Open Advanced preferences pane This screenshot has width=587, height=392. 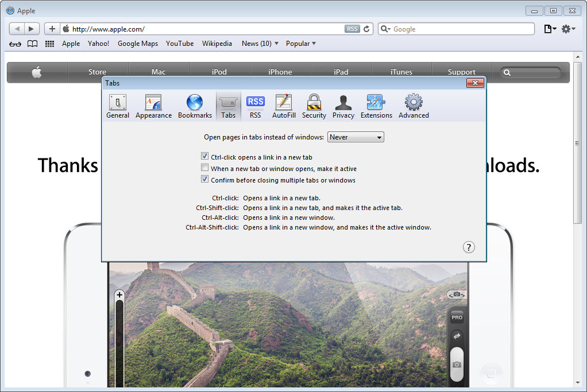(x=414, y=106)
